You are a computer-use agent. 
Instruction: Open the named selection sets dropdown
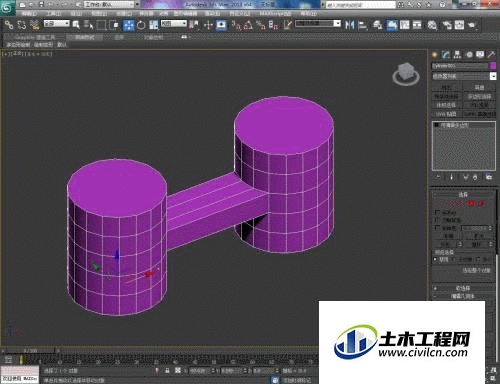click(x=318, y=24)
